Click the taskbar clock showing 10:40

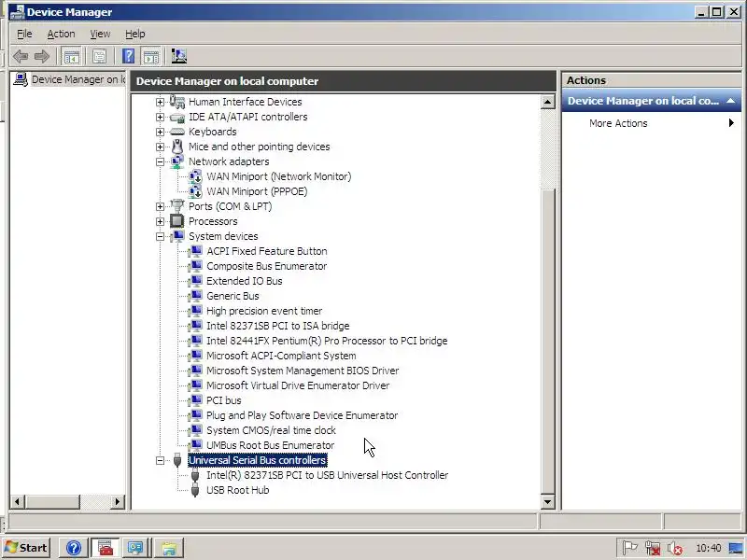709,548
